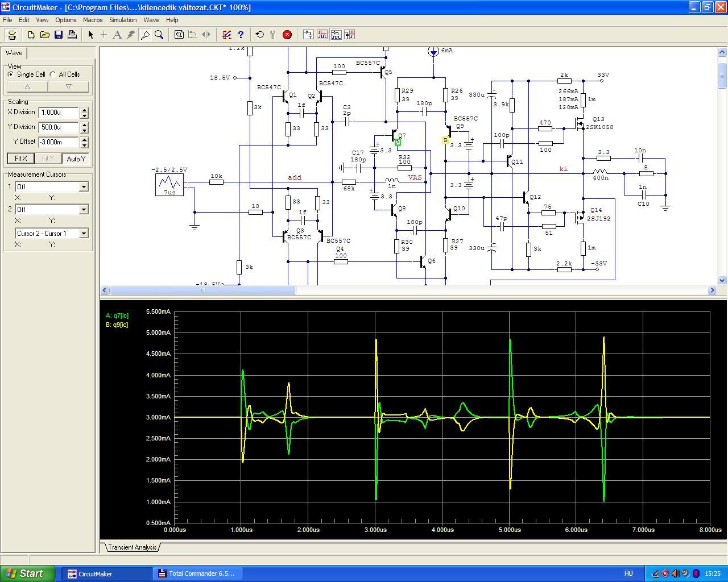Toggle the Auto Y button
This screenshot has width=728, height=582.
tap(76, 159)
